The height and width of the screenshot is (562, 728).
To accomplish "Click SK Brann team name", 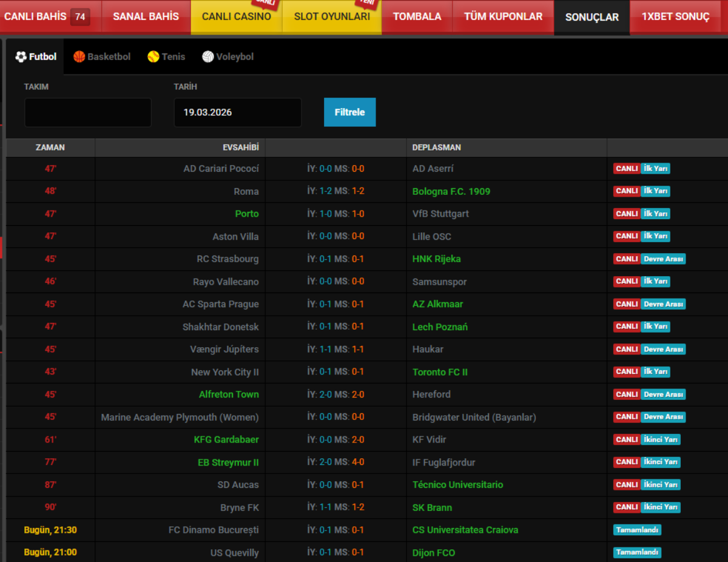I will click(x=432, y=507).
